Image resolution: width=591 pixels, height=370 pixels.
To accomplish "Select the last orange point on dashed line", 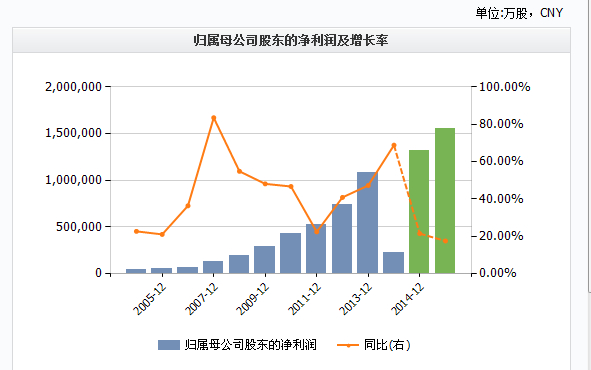I will coord(445,241).
